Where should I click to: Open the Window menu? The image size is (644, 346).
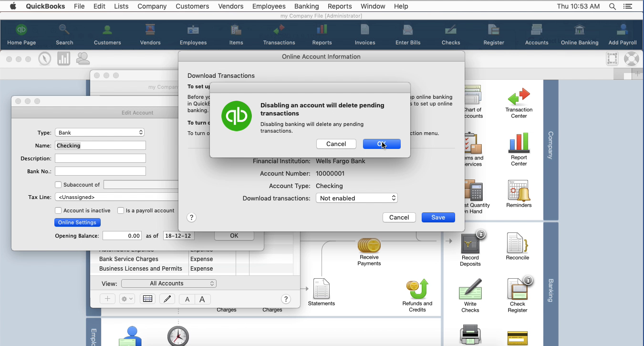point(373,6)
